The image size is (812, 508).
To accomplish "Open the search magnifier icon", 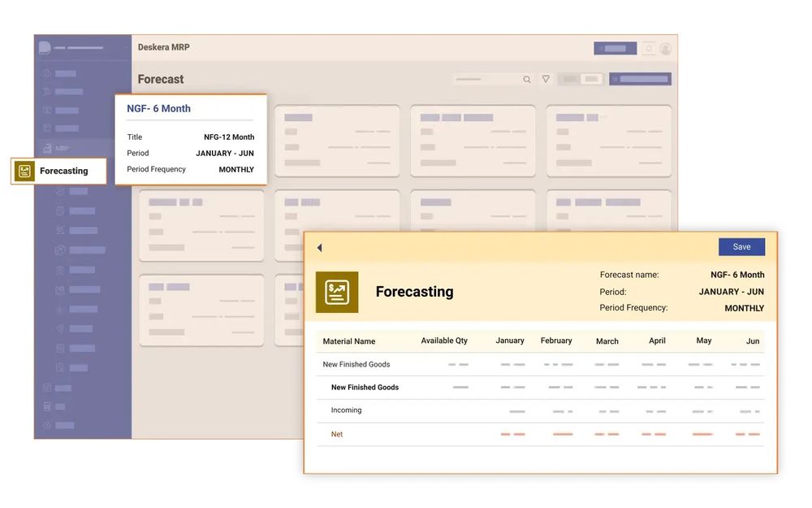I will coord(528,80).
